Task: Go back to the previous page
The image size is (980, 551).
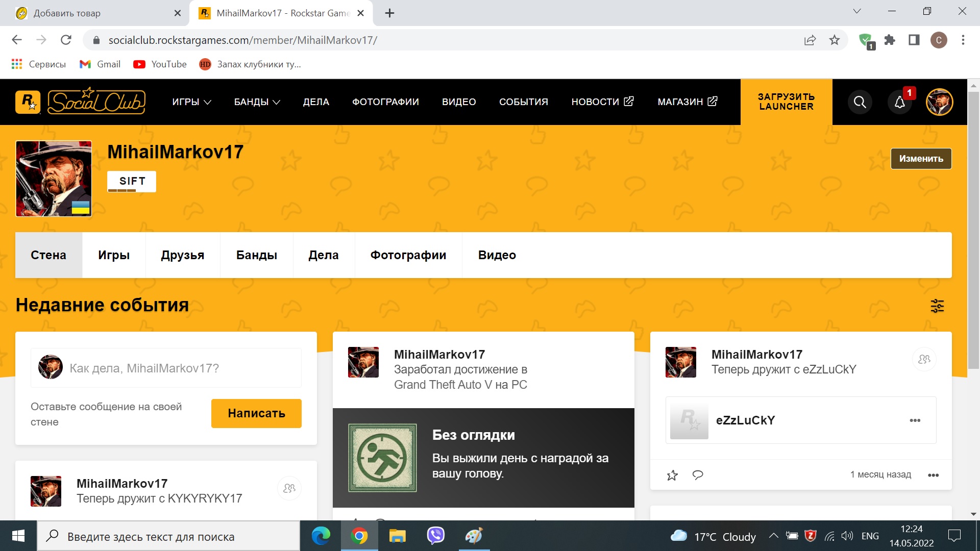Action: (17, 40)
